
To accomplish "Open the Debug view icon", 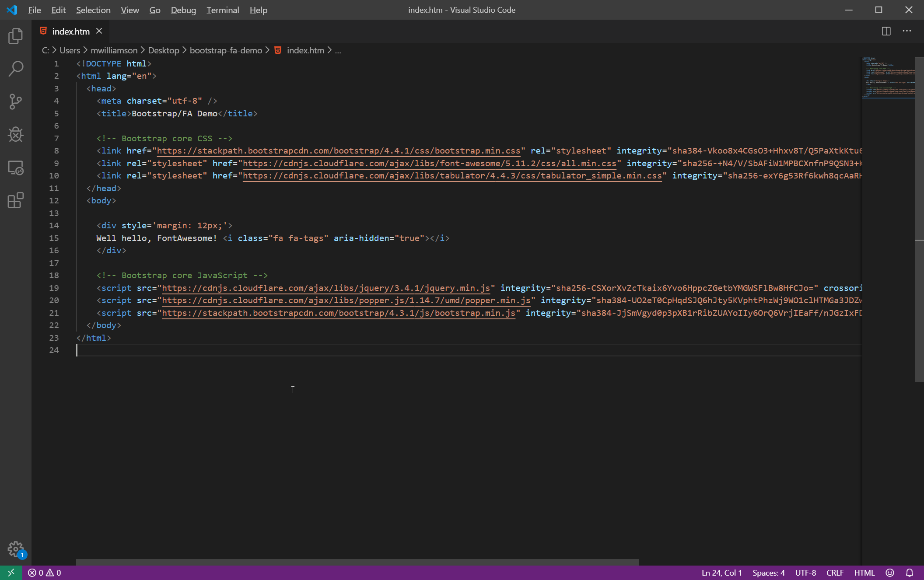I will 16,134.
